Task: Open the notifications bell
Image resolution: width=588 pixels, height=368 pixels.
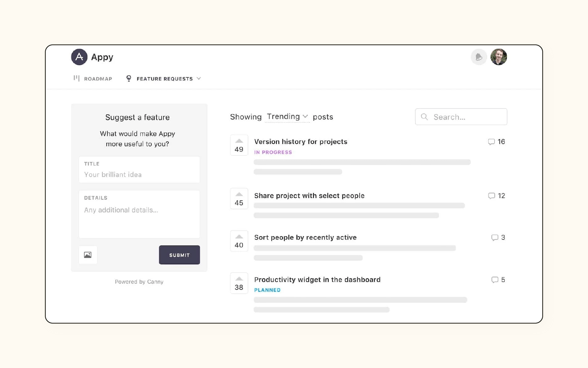Action: click(x=479, y=57)
